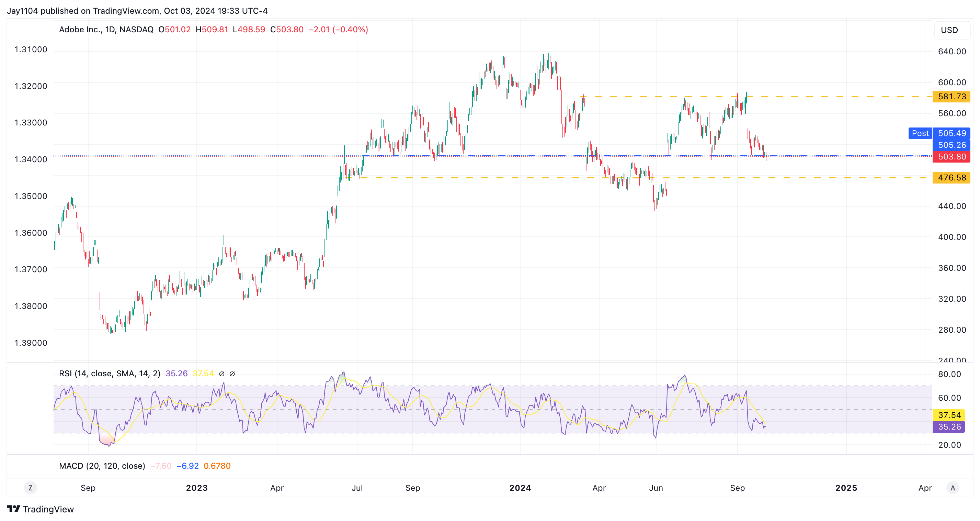Click the purple 35.26 RSI axis label

pos(949,427)
